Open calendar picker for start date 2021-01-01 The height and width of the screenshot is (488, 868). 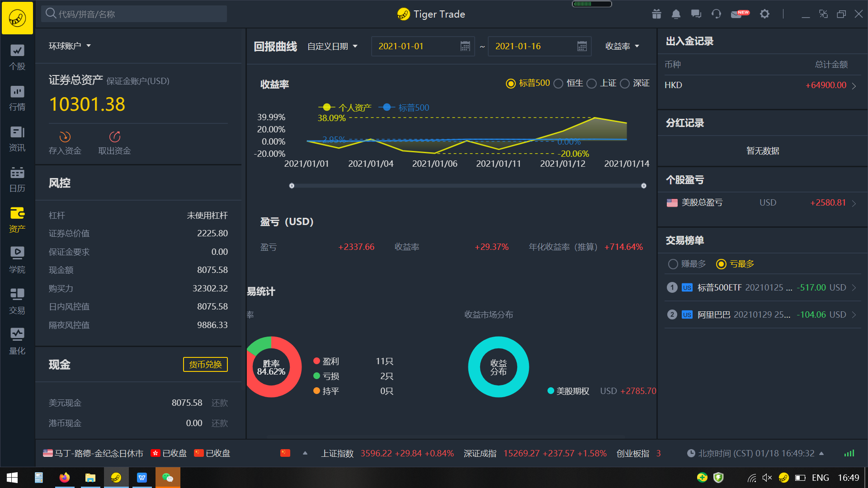(465, 46)
